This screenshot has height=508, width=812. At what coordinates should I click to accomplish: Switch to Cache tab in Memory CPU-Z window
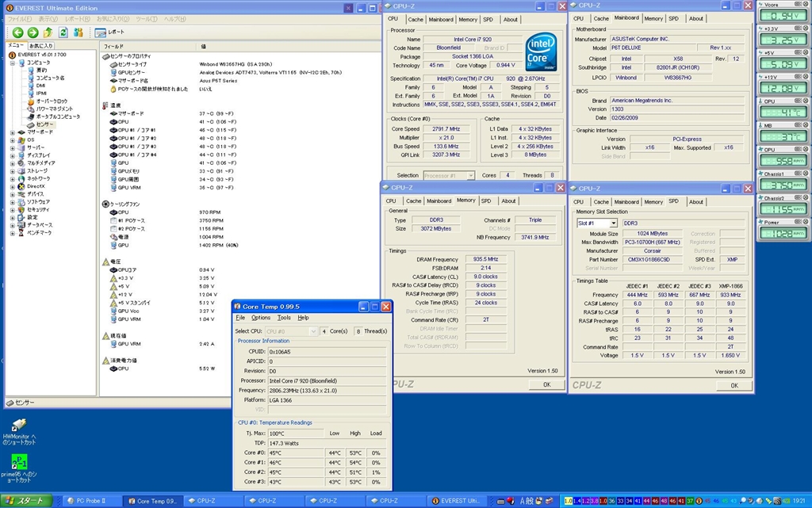point(414,201)
